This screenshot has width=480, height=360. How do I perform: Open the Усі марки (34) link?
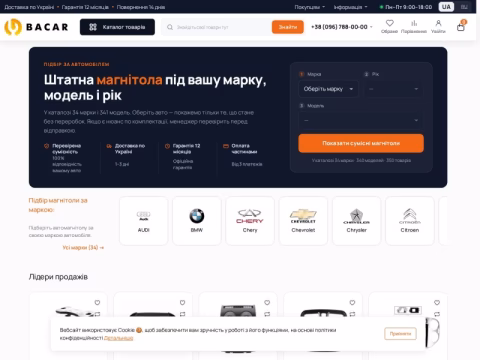tap(83, 248)
